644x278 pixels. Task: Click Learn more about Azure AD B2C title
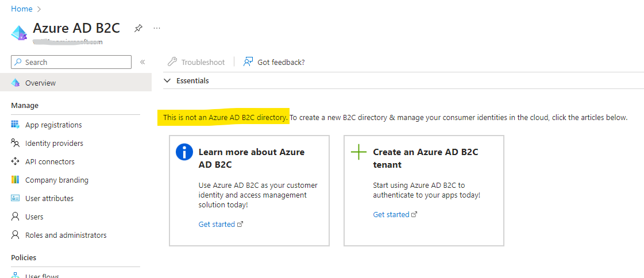pos(252,158)
